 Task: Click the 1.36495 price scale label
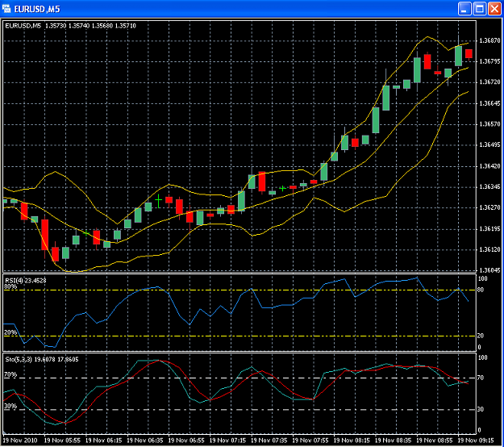point(489,145)
